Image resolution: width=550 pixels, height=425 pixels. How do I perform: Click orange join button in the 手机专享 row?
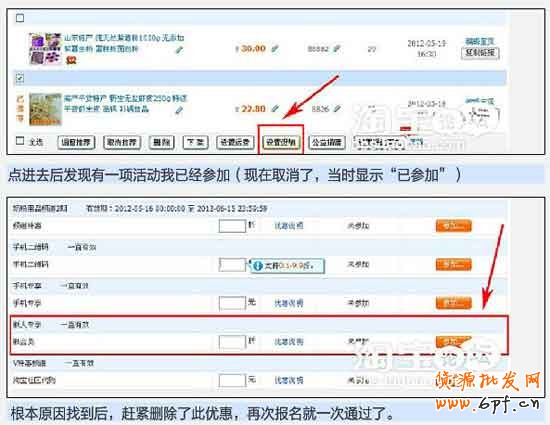coord(454,303)
